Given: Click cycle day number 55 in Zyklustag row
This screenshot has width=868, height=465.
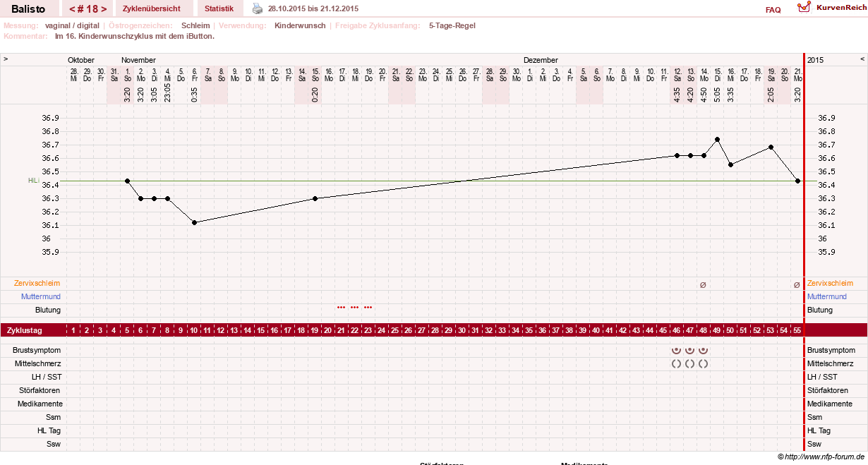Looking at the screenshot, I should click(x=797, y=330).
